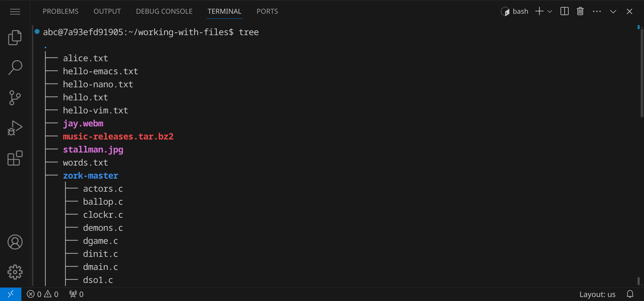Click errors and warnings status indicator

pos(43,294)
